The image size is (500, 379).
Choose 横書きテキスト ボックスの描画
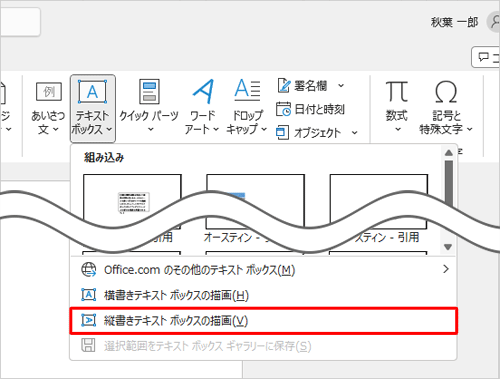point(264,295)
